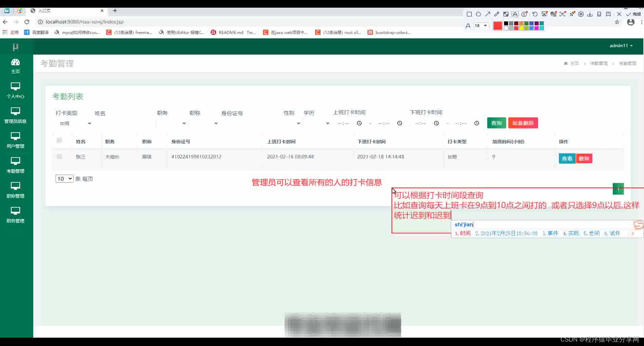Bookmark this page with the star
The image size is (644, 346).
coord(617,22)
